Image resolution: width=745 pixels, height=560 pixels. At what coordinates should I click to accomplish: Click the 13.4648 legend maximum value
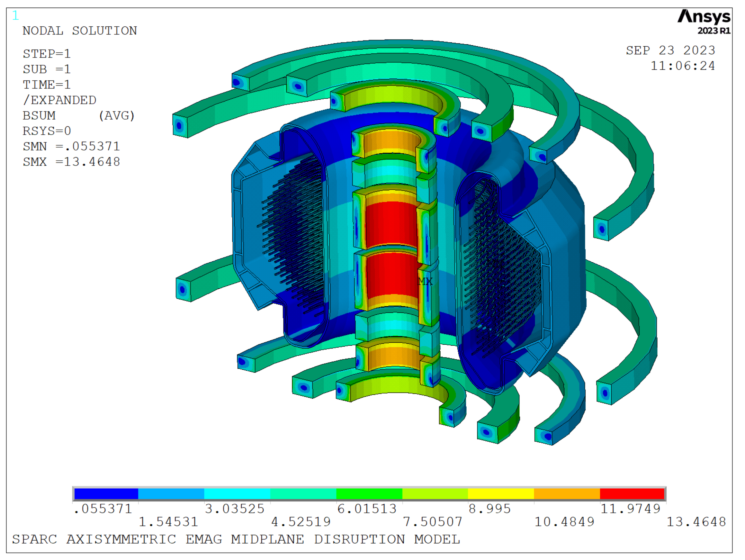pyautogui.click(x=696, y=522)
